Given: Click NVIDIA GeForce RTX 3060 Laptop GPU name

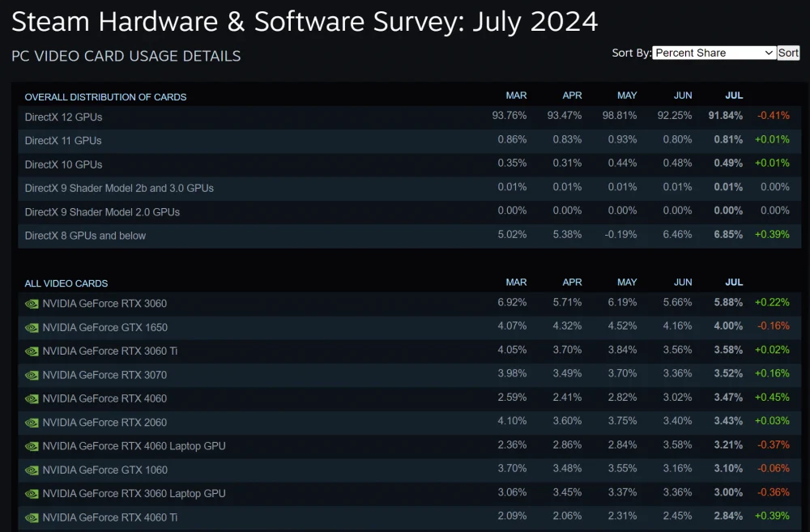Looking at the screenshot, I should (134, 494).
